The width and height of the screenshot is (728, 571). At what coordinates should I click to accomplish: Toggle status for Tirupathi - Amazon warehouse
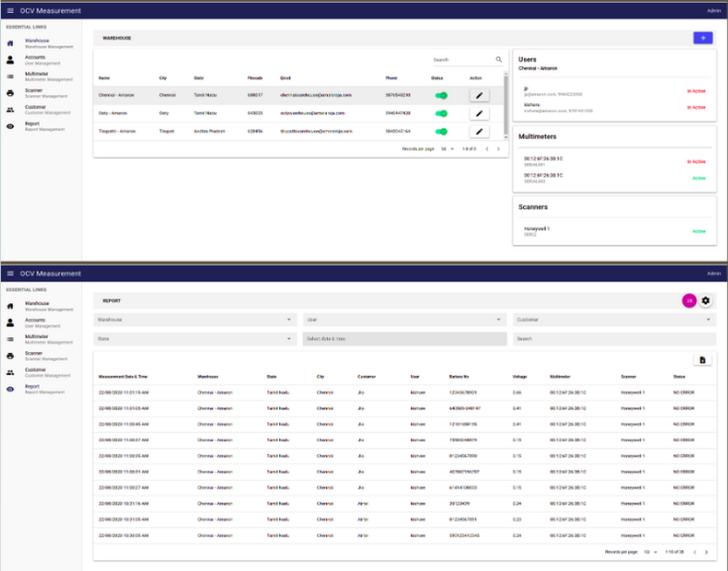(442, 131)
